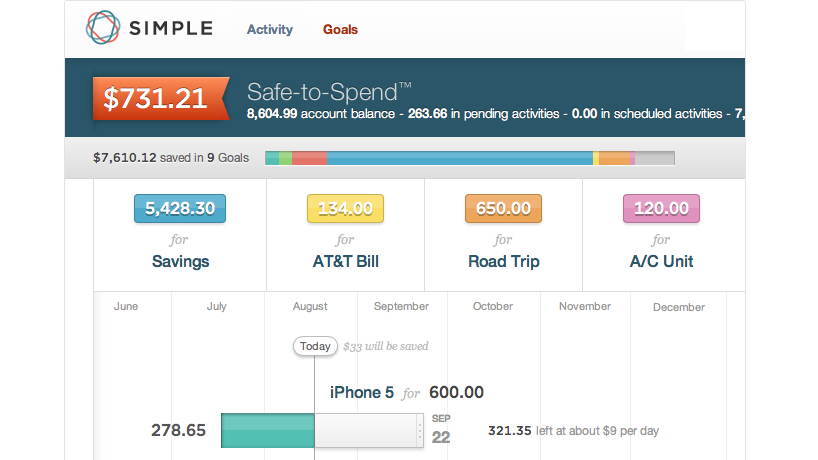818x460 pixels.
Task: Open the Activity tab
Action: coord(270,30)
